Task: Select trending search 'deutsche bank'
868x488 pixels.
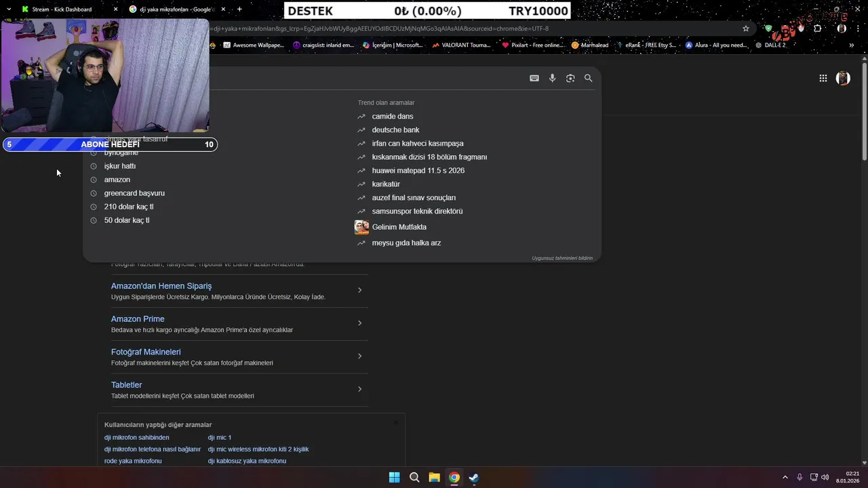Action: coord(395,130)
